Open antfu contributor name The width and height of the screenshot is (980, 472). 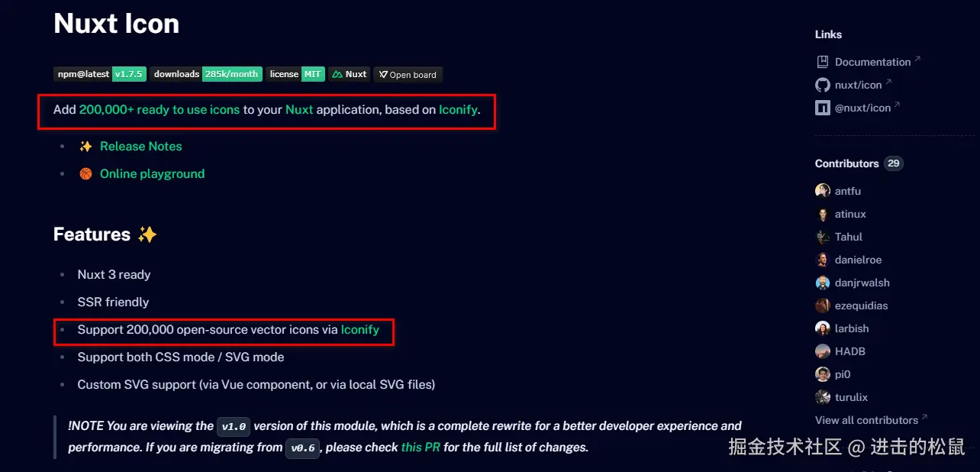[848, 191]
